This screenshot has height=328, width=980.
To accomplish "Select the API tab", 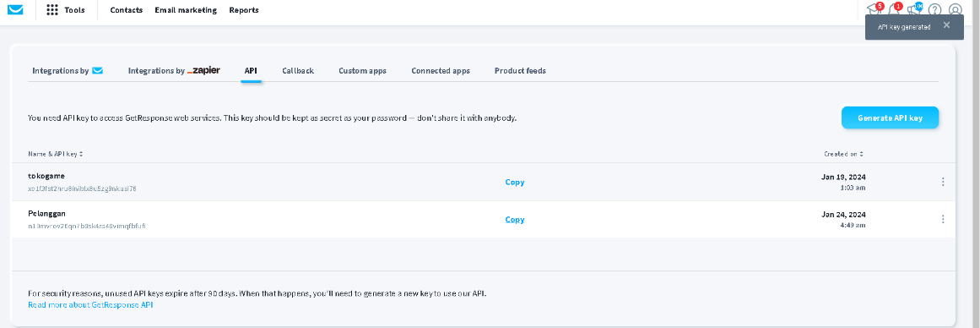I will 251,71.
